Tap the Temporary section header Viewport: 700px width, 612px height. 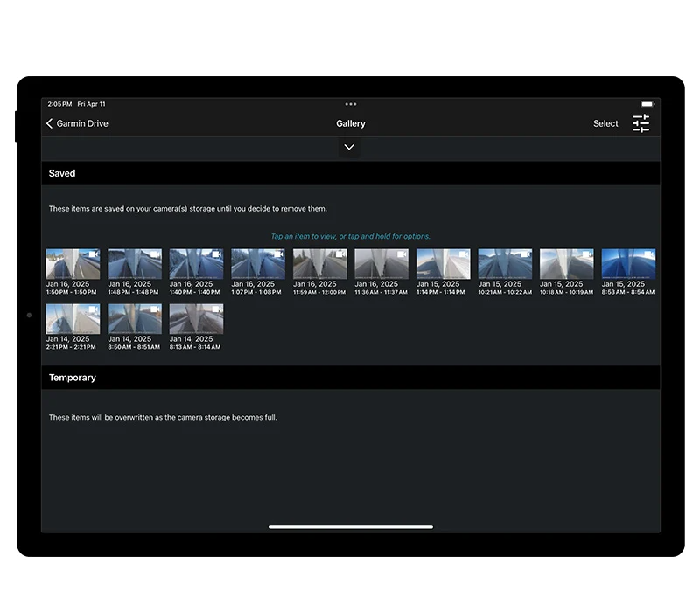(73, 378)
